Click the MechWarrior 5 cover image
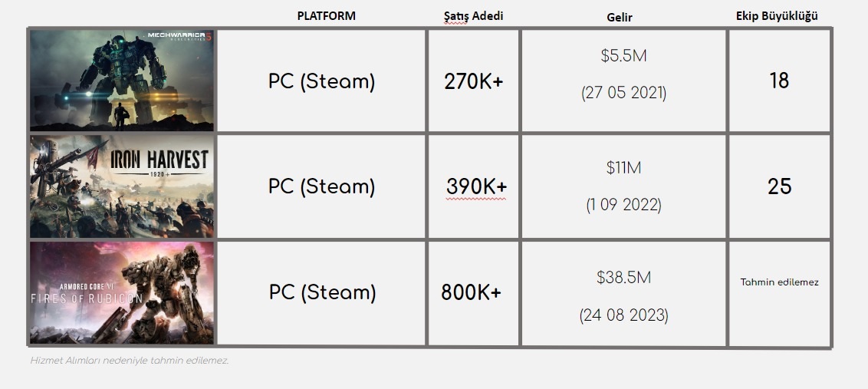868x389 pixels. [x=122, y=81]
